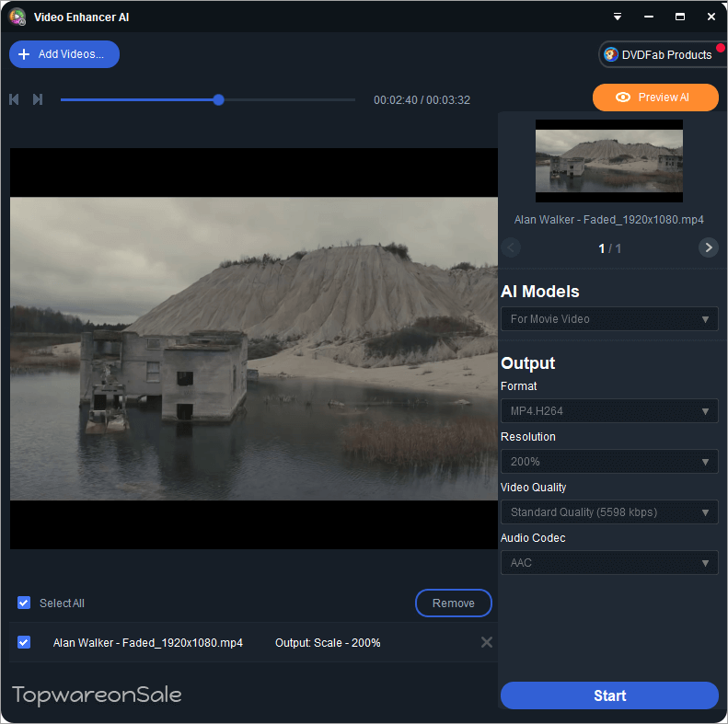Viewport: 728px width, 724px height.
Task: Delete the Alan Walker file row with X
Action: [487, 642]
